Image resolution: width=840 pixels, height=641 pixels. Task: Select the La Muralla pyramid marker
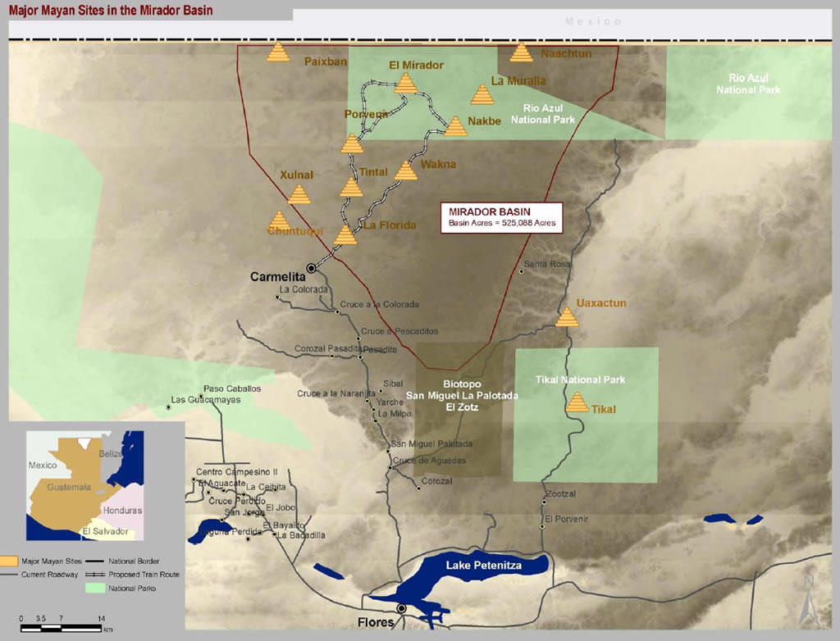tap(482, 95)
